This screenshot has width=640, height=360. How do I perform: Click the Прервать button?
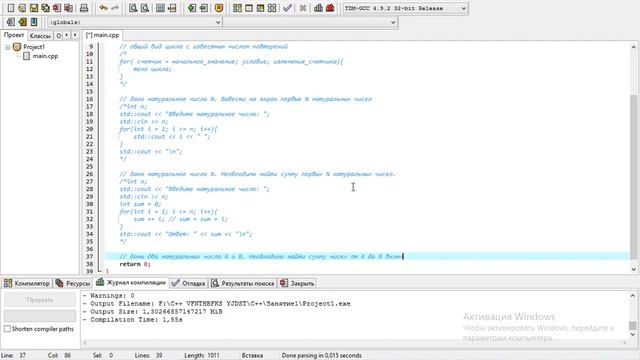[x=40, y=300]
